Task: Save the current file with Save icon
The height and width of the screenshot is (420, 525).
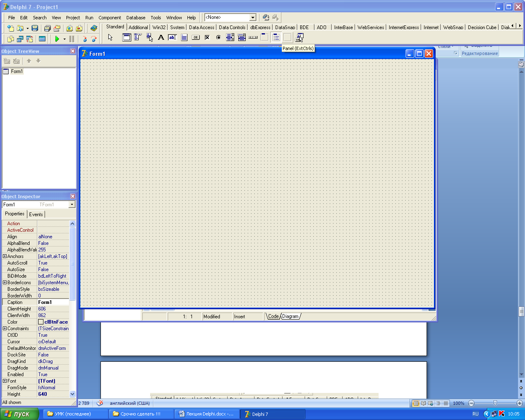Action: [x=35, y=28]
